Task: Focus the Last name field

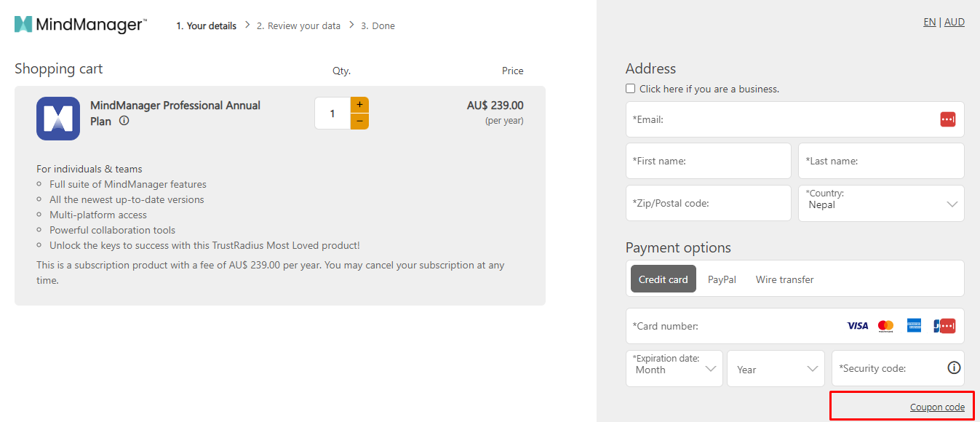Action: tap(881, 161)
